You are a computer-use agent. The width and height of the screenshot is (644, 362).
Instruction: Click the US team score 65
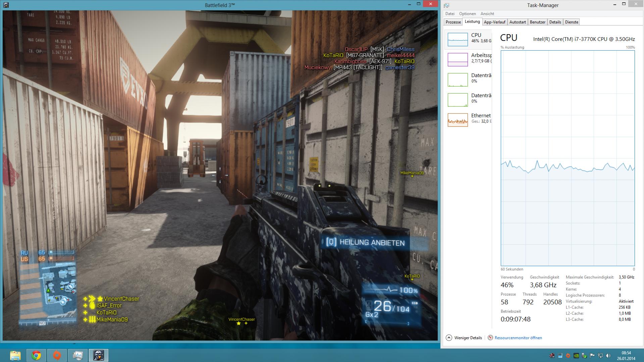pos(42,259)
